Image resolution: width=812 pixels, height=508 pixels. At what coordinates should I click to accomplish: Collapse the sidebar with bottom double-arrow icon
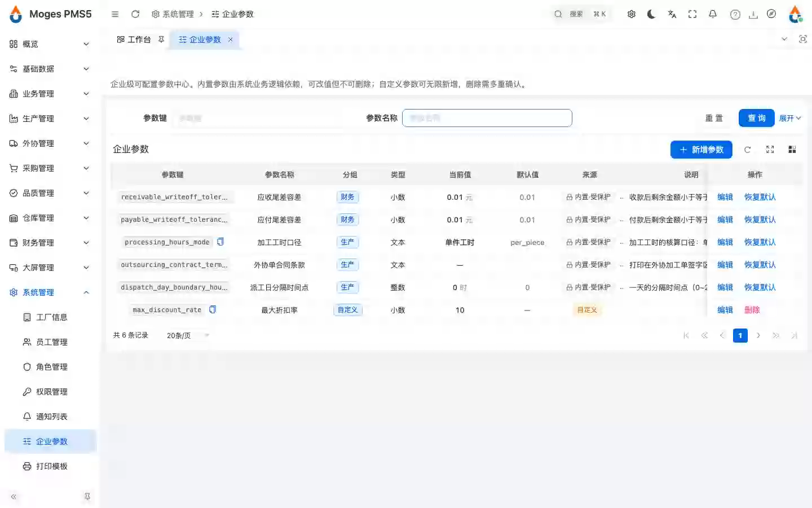pyautogui.click(x=14, y=497)
